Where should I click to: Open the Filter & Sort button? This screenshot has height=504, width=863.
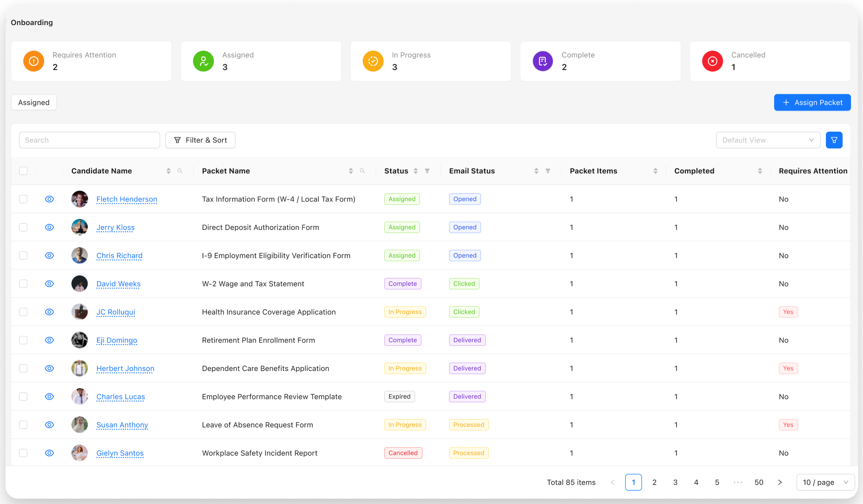pos(200,140)
